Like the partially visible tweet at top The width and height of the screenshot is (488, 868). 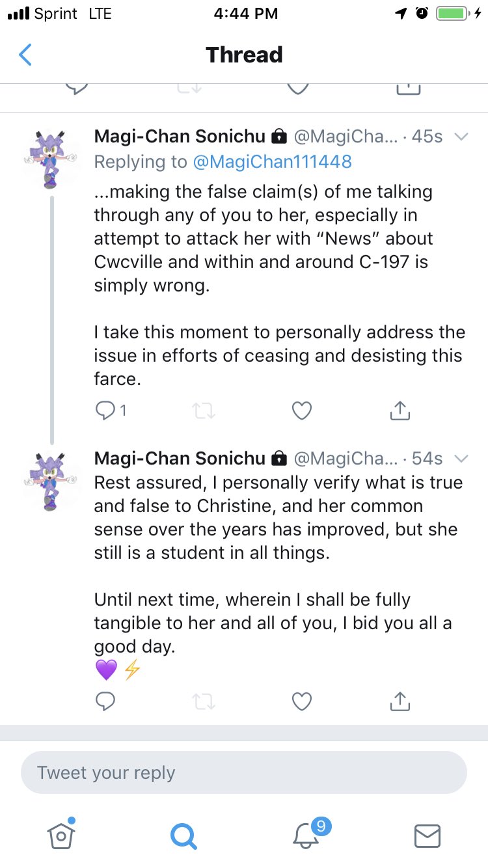(x=298, y=89)
